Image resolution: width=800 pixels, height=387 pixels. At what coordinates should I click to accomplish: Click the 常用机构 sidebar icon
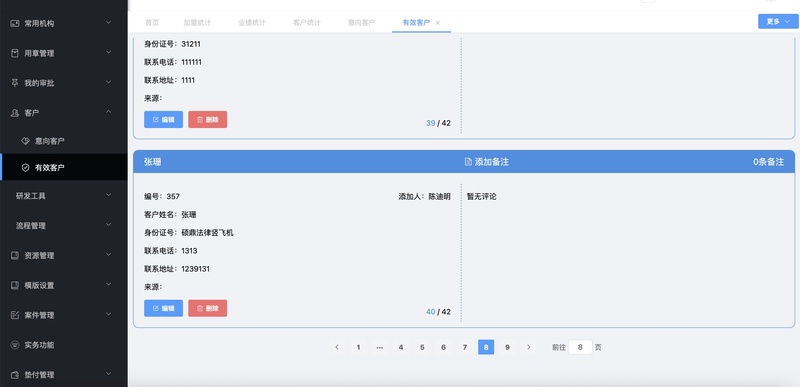pyautogui.click(x=15, y=23)
